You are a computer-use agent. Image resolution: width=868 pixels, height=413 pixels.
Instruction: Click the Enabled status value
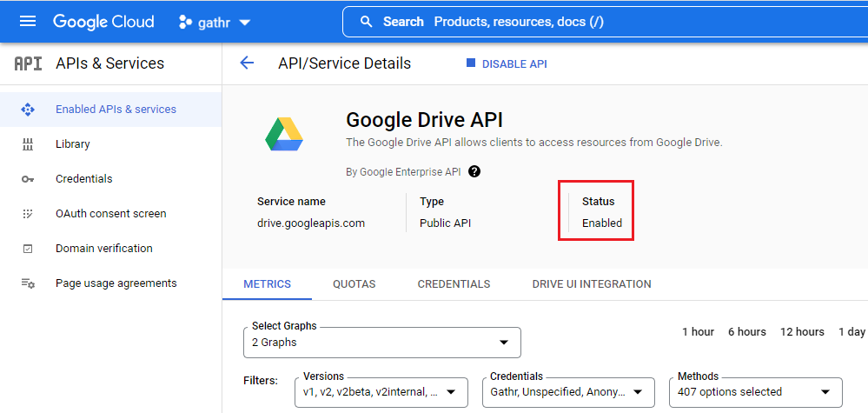pyautogui.click(x=602, y=223)
